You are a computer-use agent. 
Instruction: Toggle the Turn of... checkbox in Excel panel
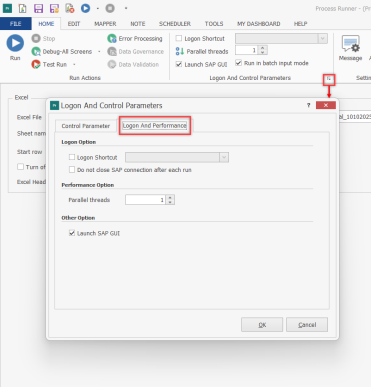[20, 167]
